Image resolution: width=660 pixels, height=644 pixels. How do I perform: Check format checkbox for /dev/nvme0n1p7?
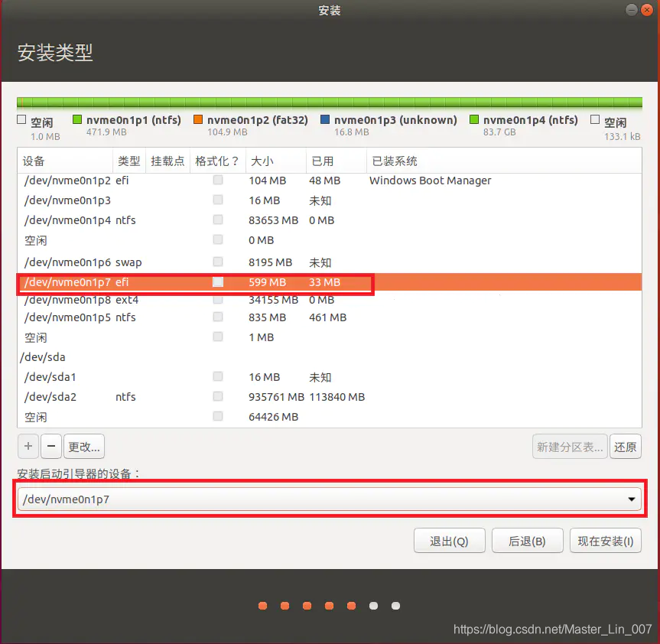click(x=216, y=281)
